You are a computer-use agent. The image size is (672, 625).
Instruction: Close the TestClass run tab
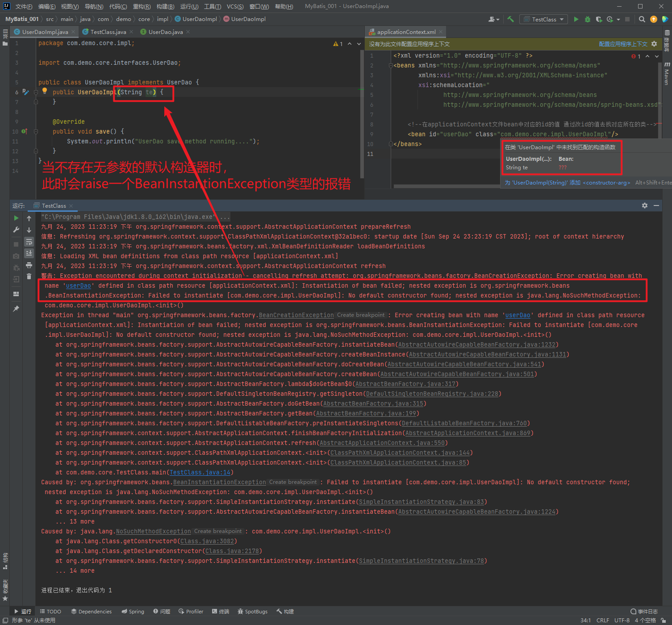click(x=71, y=206)
